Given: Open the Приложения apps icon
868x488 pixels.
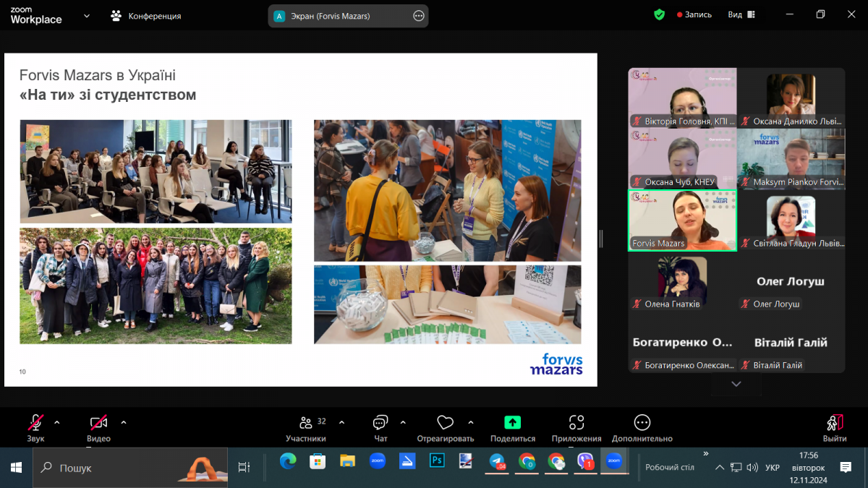Looking at the screenshot, I should pyautogui.click(x=576, y=424).
